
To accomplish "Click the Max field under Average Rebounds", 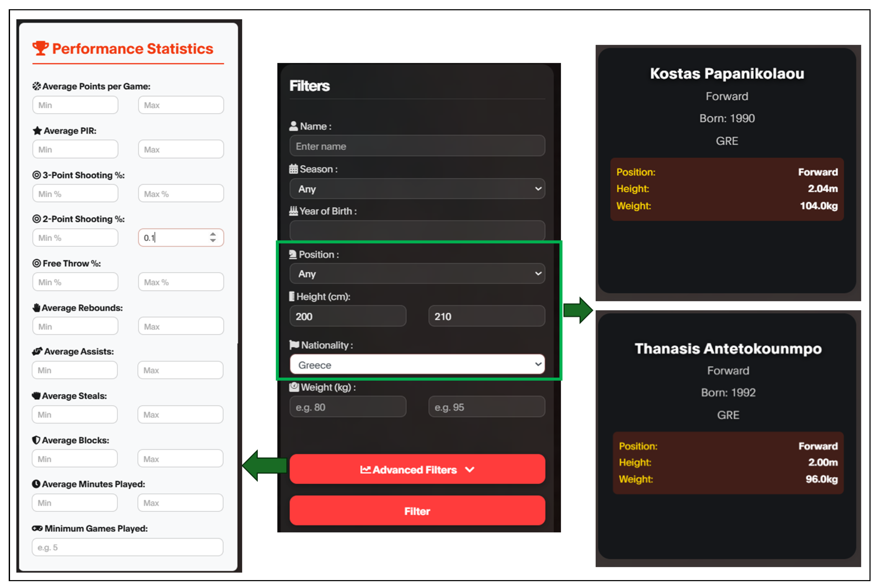I will click(x=181, y=326).
